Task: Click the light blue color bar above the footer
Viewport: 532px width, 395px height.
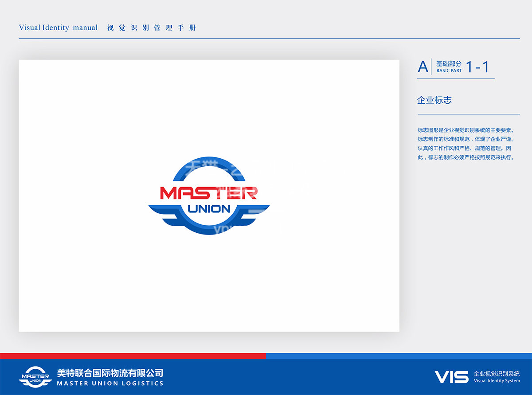Action: (399, 356)
